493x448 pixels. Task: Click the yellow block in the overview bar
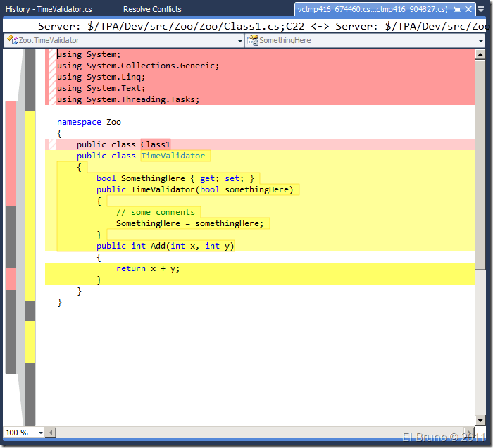(30, 204)
